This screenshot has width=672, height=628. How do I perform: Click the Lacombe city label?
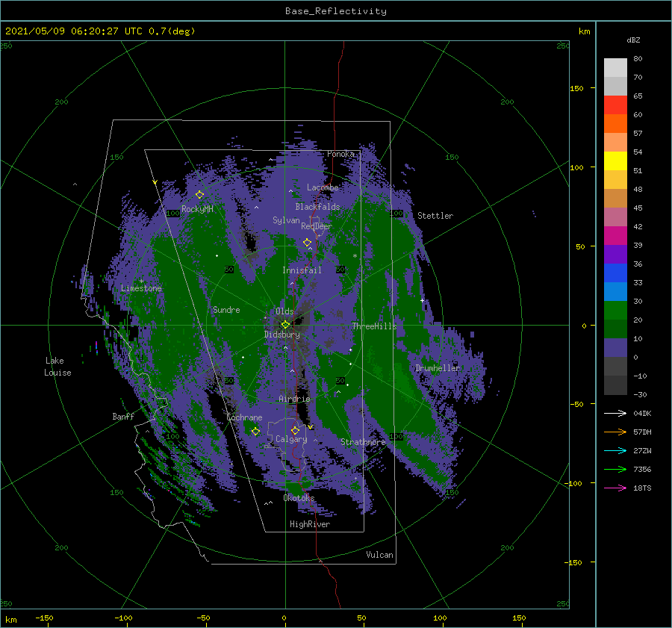pos(323,187)
